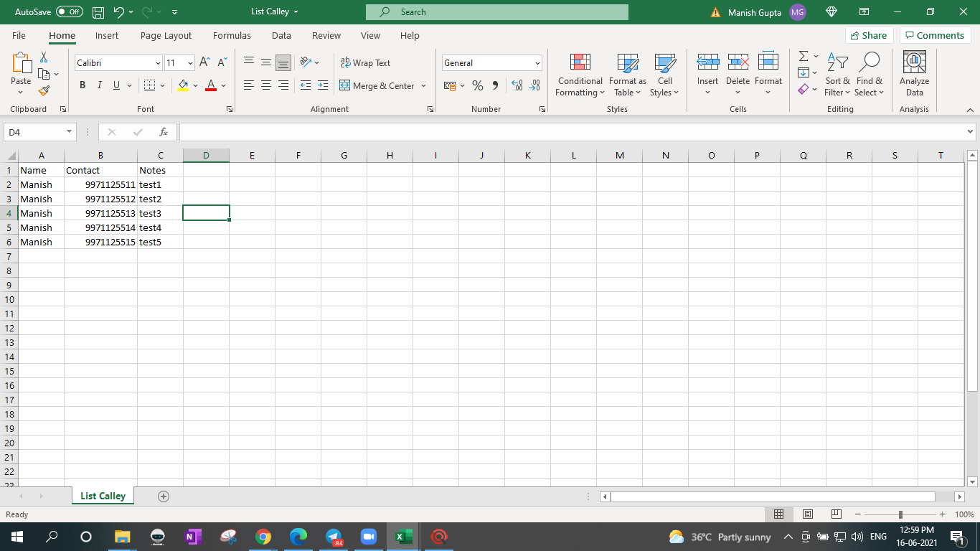Apply the Comma Style format
This screenshot has width=980, height=551.
pos(495,86)
